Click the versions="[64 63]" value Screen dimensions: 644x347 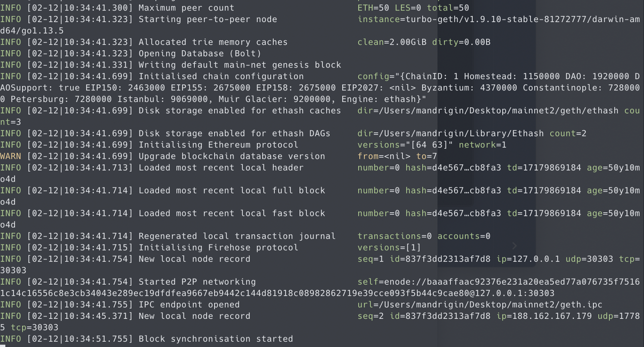(x=405, y=145)
